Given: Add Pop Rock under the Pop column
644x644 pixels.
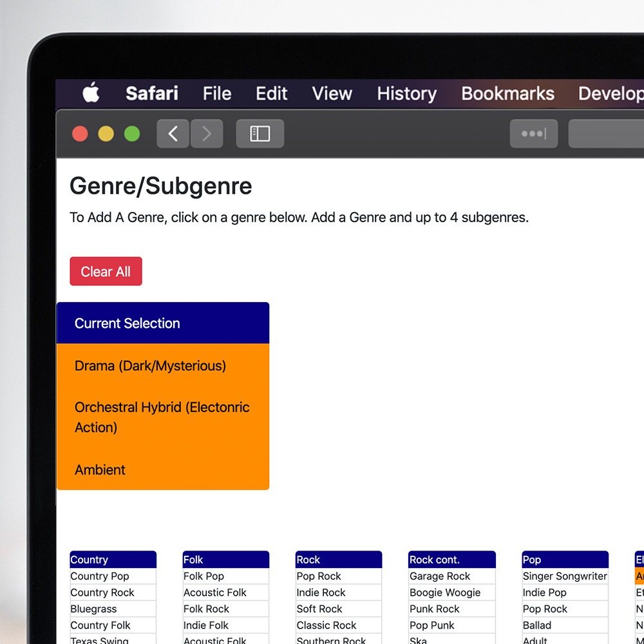Looking at the screenshot, I should coord(565,609).
